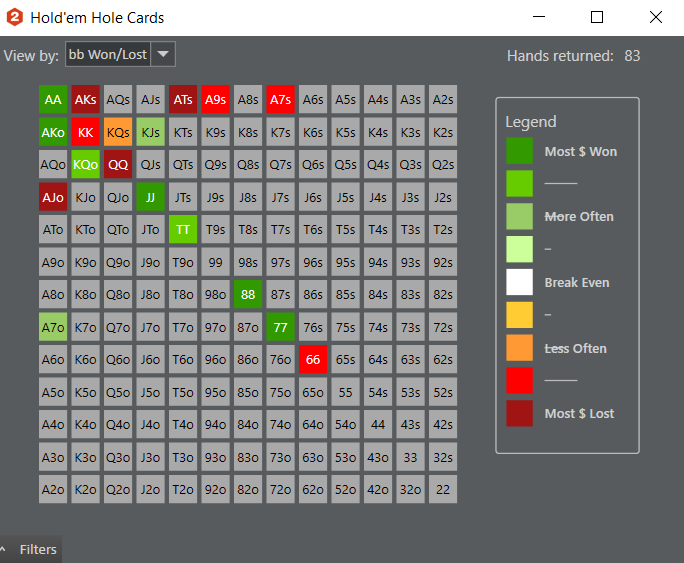This screenshot has height=563, width=684.
Task: Click the T9s cell
Action: point(215,229)
